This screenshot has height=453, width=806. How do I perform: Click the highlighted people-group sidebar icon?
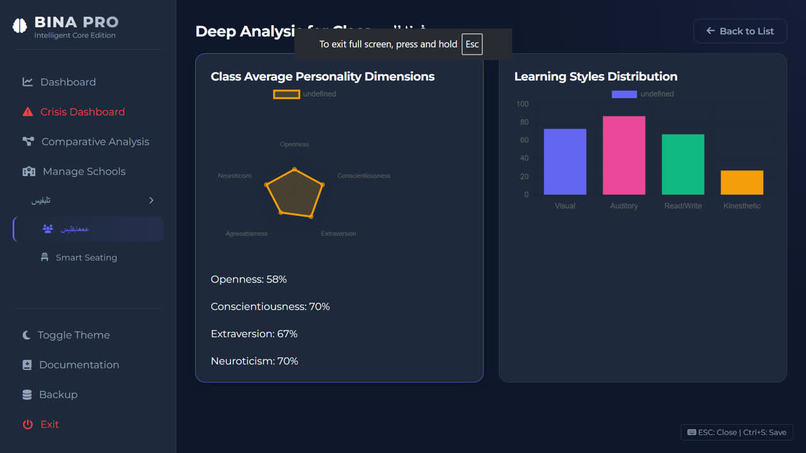coord(48,229)
